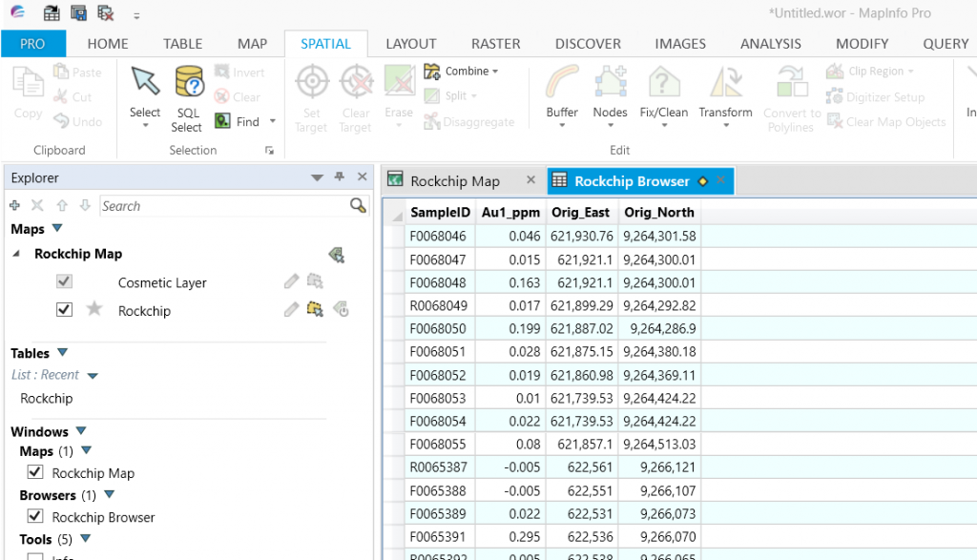Switch to the ANALYSIS ribbon tab

pyautogui.click(x=770, y=43)
